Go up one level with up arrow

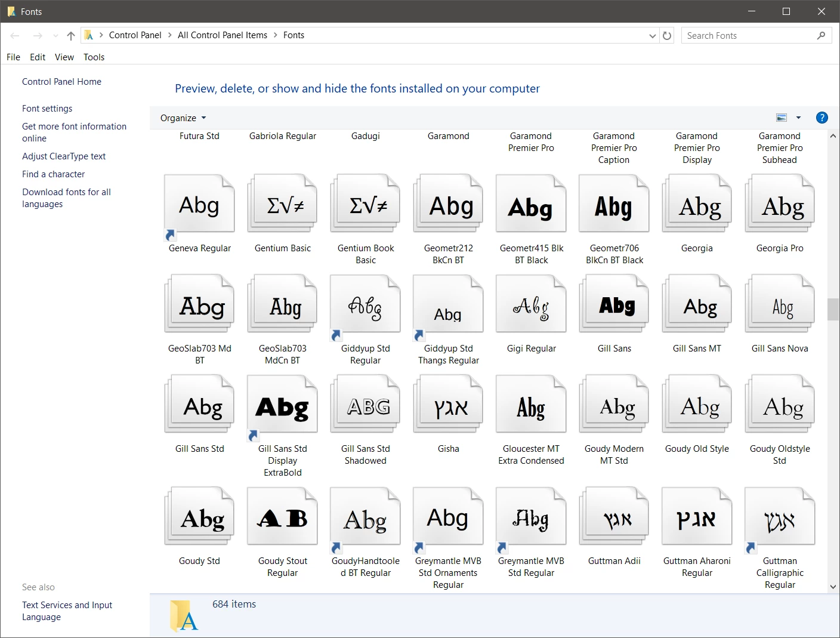click(x=71, y=36)
